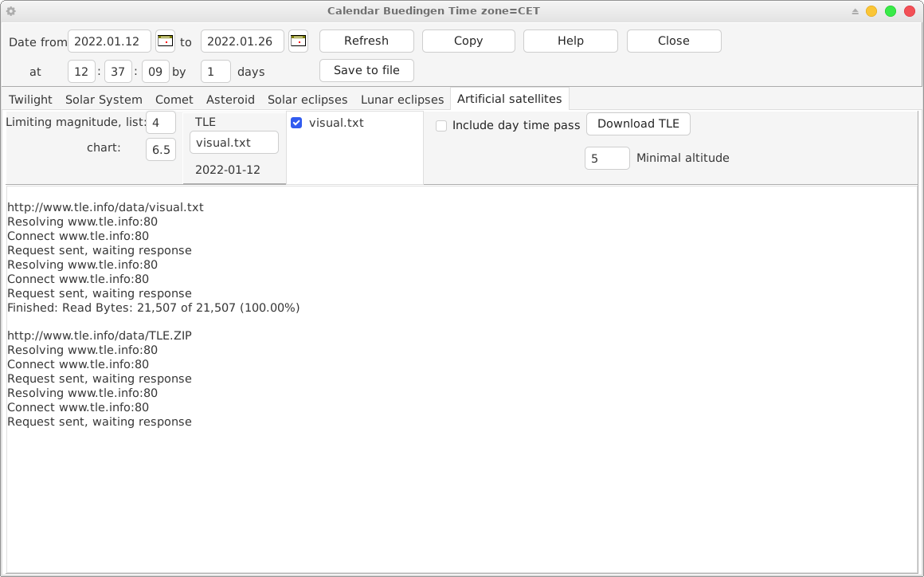
Task: Go to the Asteroid tab
Action: pyautogui.click(x=230, y=100)
